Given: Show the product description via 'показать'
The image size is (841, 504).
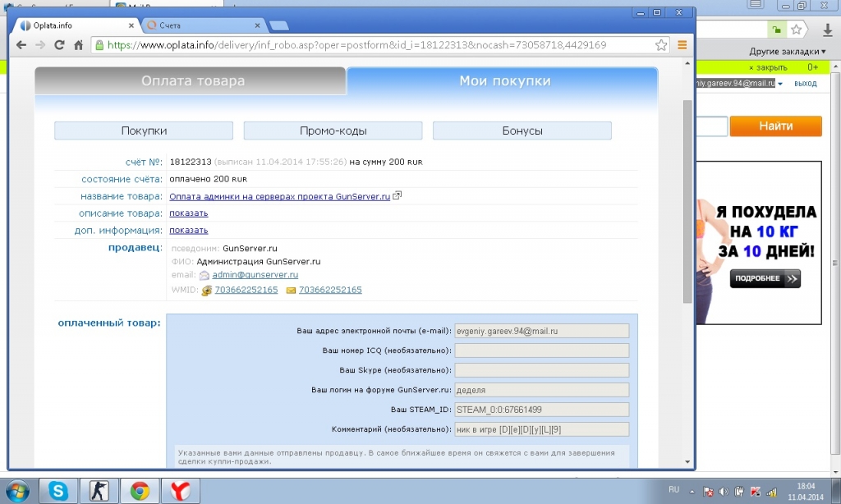Looking at the screenshot, I should click(x=188, y=213).
